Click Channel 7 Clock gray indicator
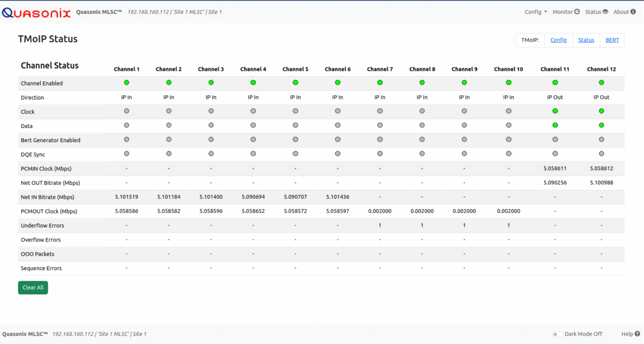The width and height of the screenshot is (644, 344). coord(380,111)
